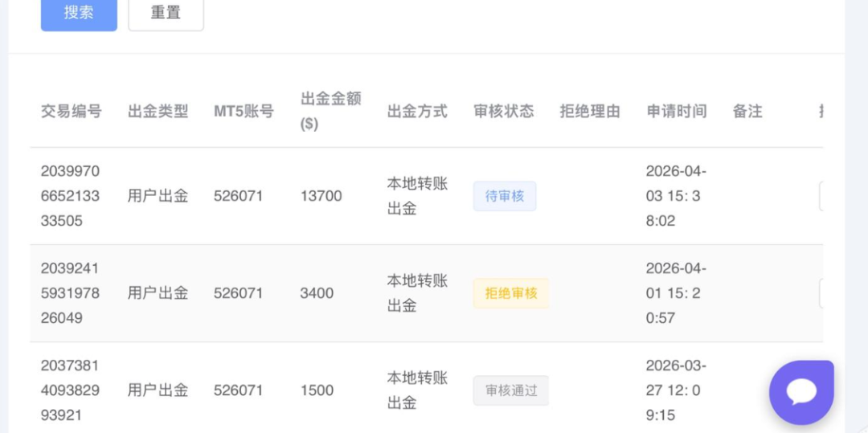This screenshot has height=433, width=868.
Task: Click the 13700 withdrawal amount cell
Action: [x=321, y=196]
